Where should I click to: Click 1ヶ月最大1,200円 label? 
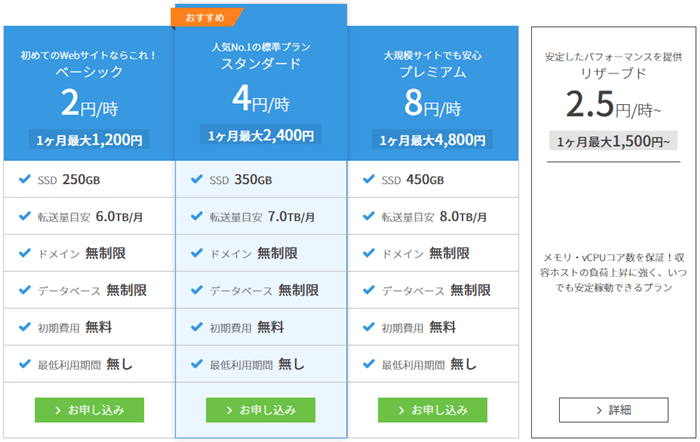tap(89, 140)
